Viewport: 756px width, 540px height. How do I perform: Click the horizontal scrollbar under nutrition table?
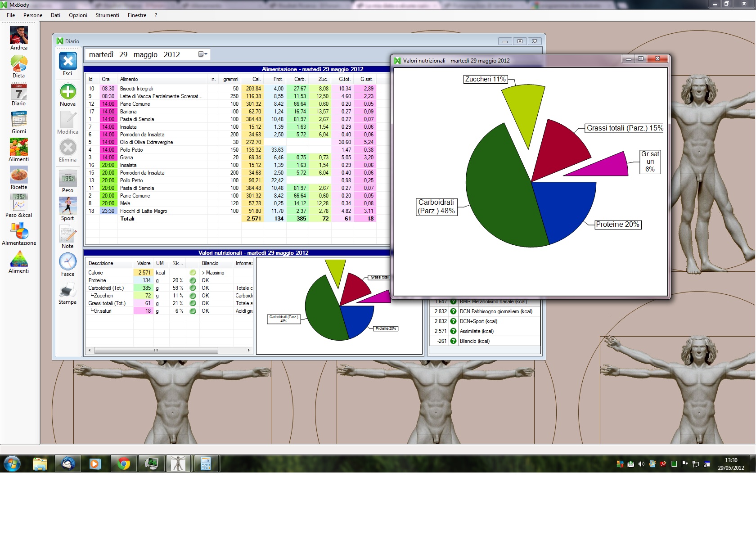pyautogui.click(x=156, y=350)
